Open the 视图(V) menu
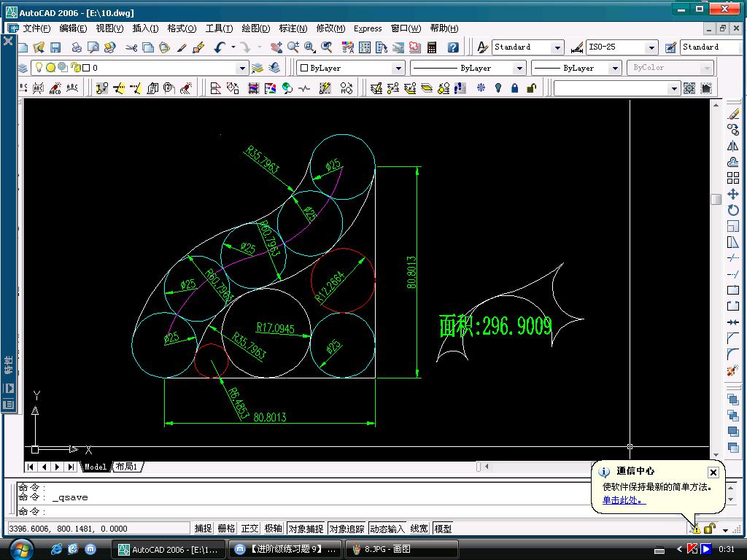Viewport: 747px width, 560px height. (x=109, y=28)
